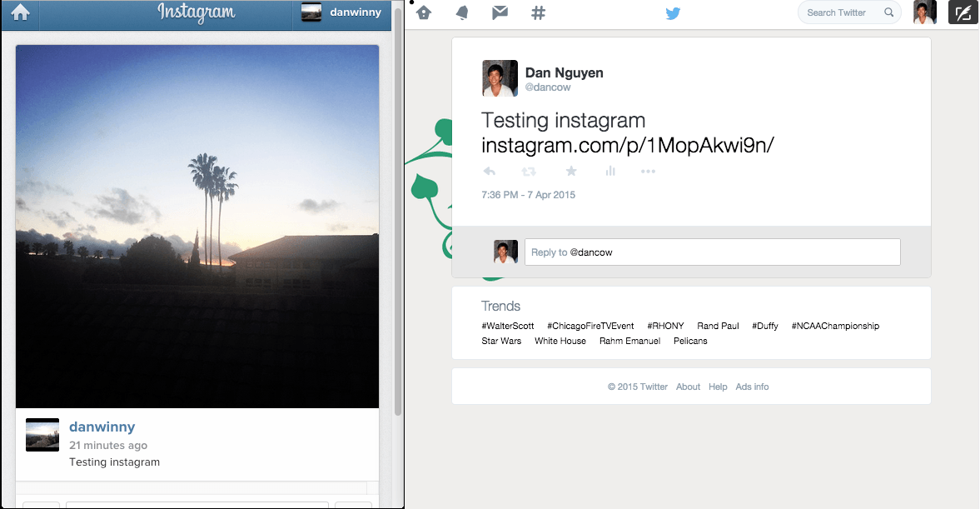Open the Pelicans trend

[x=690, y=341]
